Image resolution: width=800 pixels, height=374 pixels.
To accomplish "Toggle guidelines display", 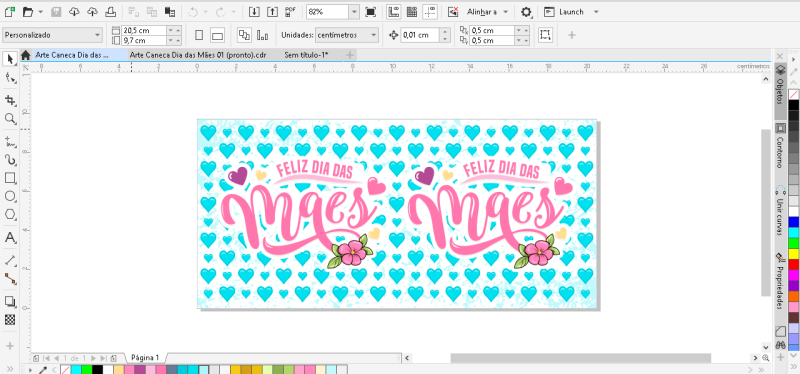I will point(430,12).
